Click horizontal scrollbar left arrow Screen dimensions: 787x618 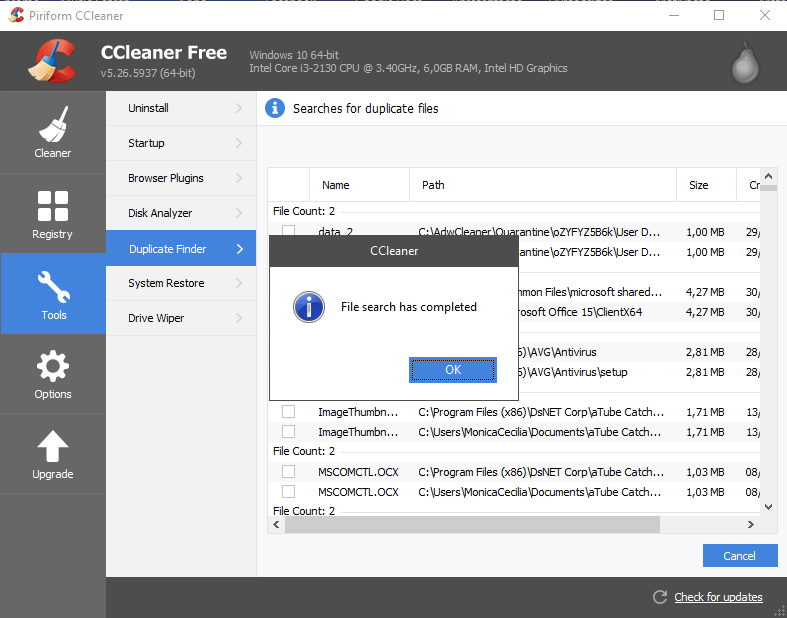pyautogui.click(x=276, y=524)
